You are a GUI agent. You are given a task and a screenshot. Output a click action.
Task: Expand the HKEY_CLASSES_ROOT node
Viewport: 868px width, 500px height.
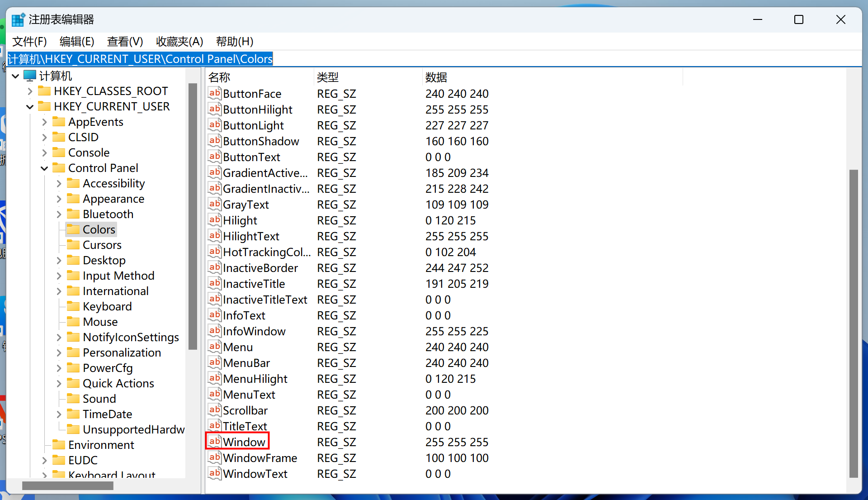coord(30,91)
